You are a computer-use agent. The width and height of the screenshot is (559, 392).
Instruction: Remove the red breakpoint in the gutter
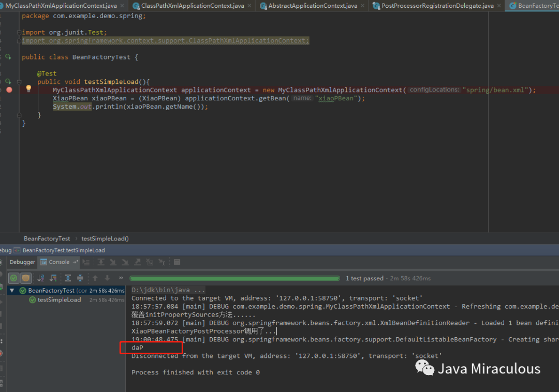pyautogui.click(x=9, y=89)
